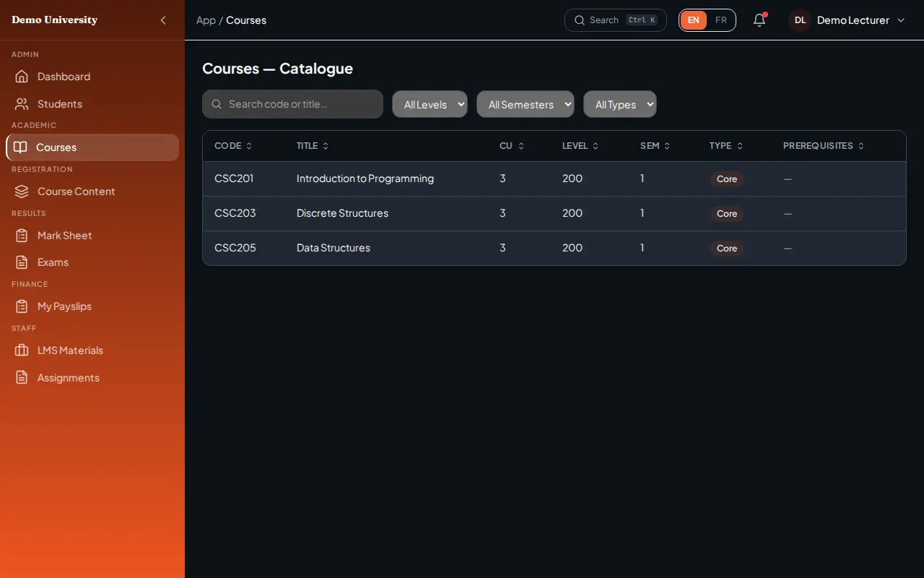Open notifications bell
Image resolution: width=924 pixels, height=578 pixels.
759,20
